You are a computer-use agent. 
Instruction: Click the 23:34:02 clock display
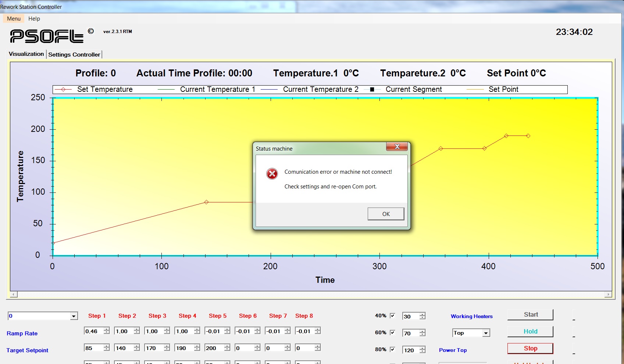point(574,32)
